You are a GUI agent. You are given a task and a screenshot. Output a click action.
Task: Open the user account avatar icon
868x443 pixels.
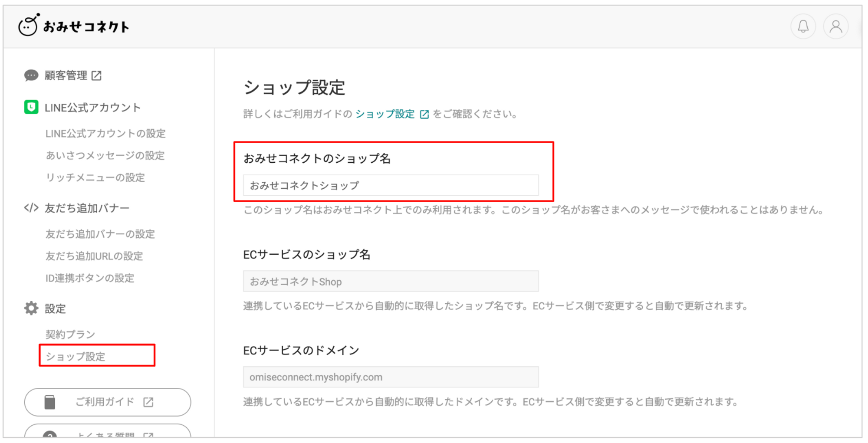[835, 27]
